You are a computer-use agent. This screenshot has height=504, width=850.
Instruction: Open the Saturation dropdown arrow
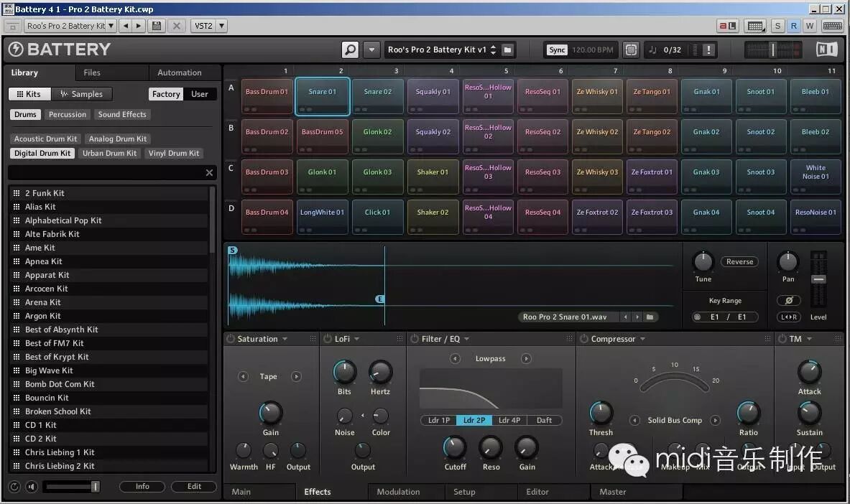(285, 340)
